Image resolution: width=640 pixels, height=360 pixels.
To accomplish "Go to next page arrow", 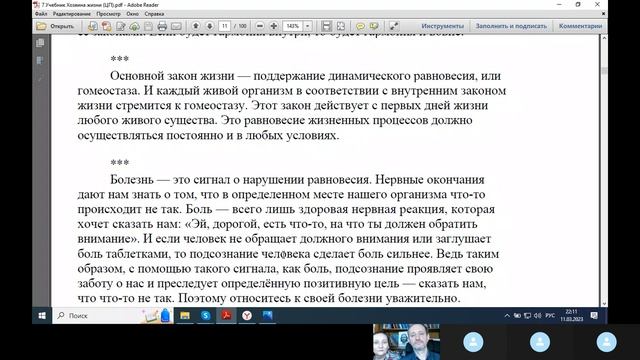I will [x=209, y=26].
